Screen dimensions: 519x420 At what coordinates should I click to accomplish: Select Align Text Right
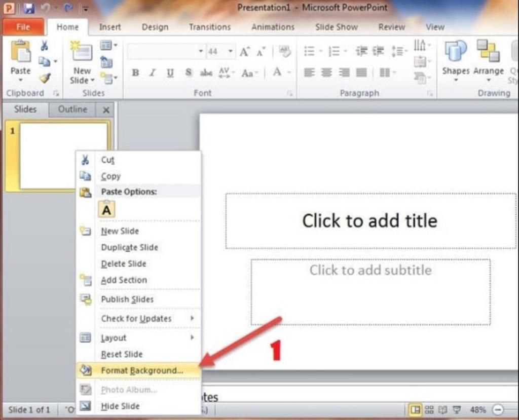pyautogui.click(x=344, y=72)
